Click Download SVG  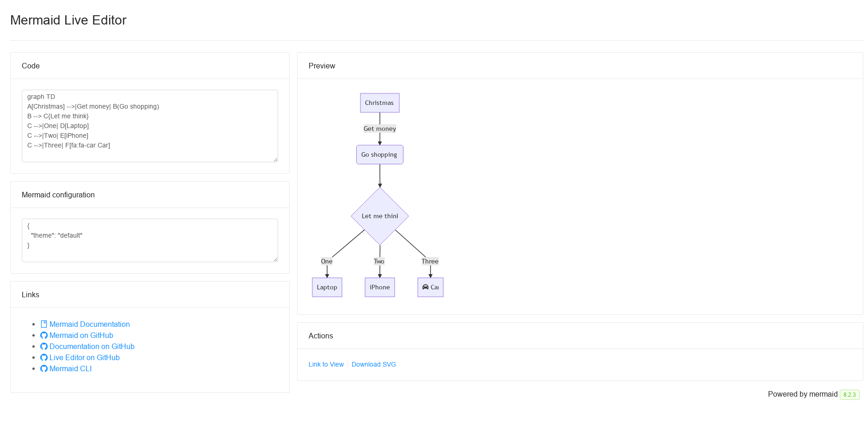374,364
